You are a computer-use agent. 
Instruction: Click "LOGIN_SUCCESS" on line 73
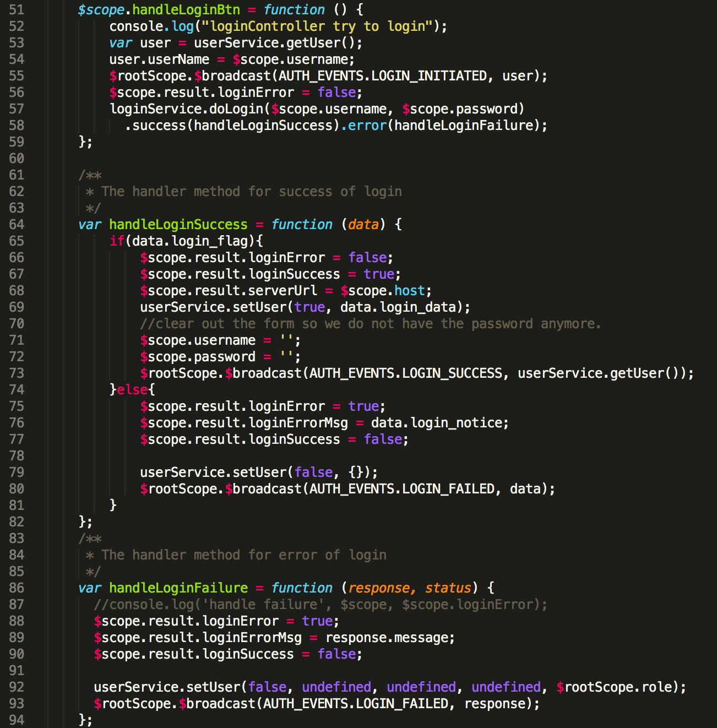pyautogui.click(x=452, y=373)
